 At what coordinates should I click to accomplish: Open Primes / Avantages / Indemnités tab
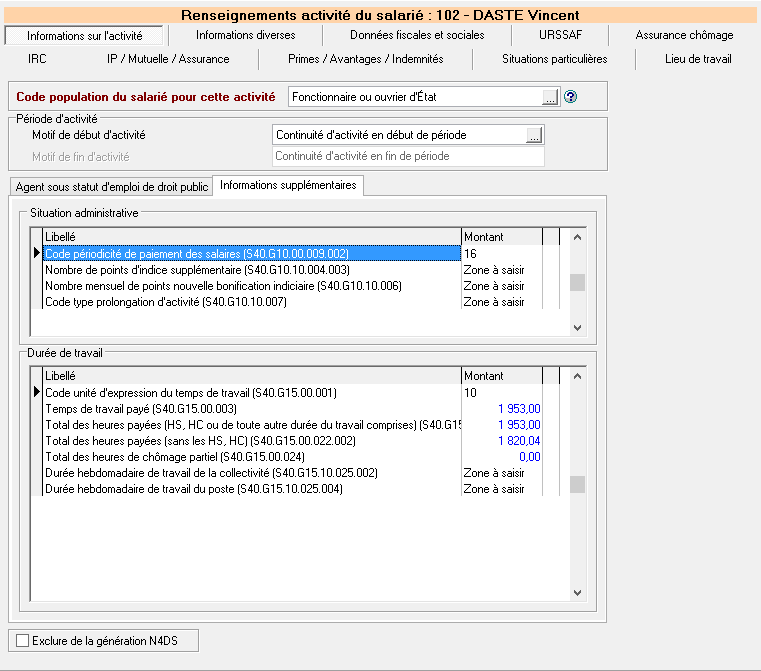pyautogui.click(x=365, y=59)
